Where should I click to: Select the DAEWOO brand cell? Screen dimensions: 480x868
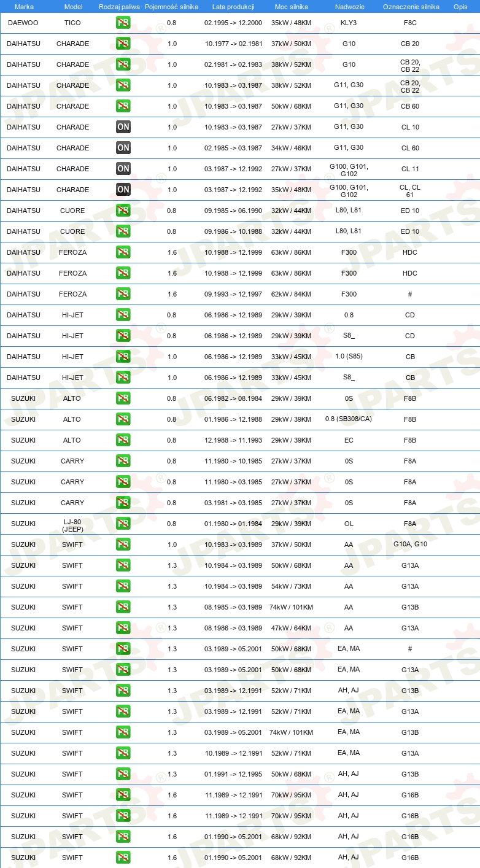pyautogui.click(x=23, y=23)
